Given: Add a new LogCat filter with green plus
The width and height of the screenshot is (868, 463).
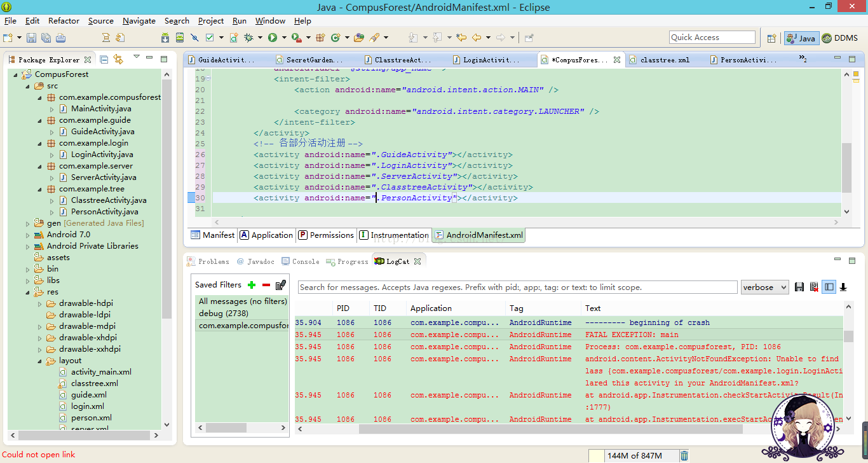Looking at the screenshot, I should point(252,285).
